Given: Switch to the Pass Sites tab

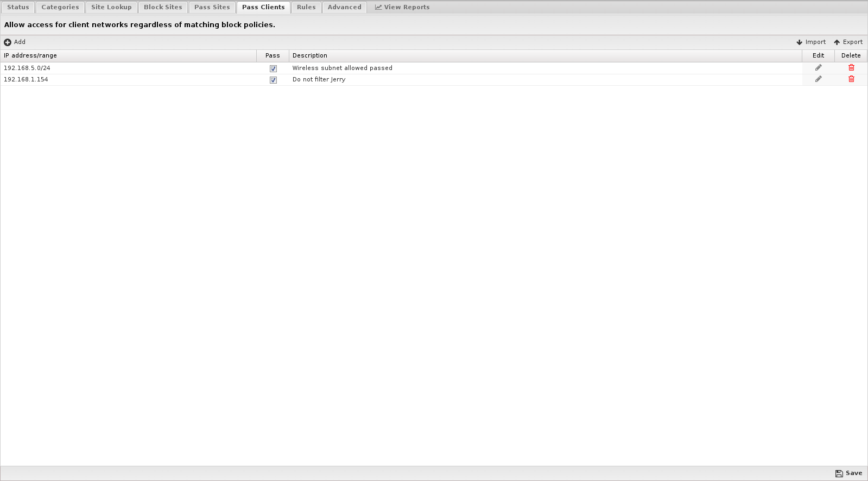Looking at the screenshot, I should click(212, 7).
